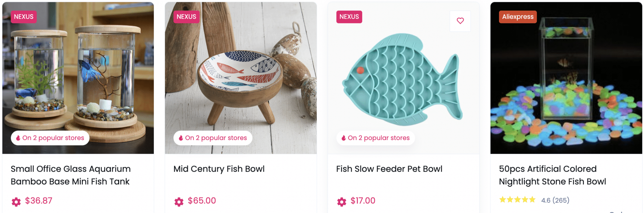Click the star rating on Nightlight Stone product
The image size is (644, 213).
pyautogui.click(x=517, y=200)
